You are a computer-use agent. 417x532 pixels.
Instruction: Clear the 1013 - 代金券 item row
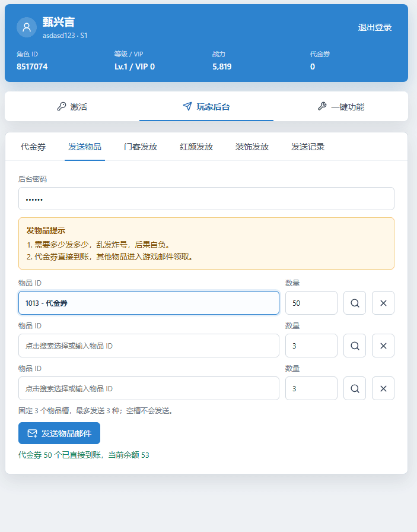coord(383,303)
